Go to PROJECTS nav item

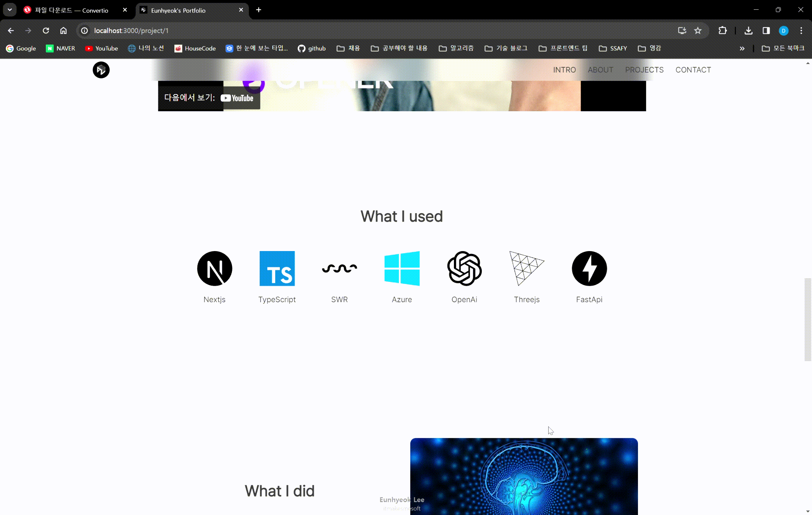pyautogui.click(x=644, y=70)
